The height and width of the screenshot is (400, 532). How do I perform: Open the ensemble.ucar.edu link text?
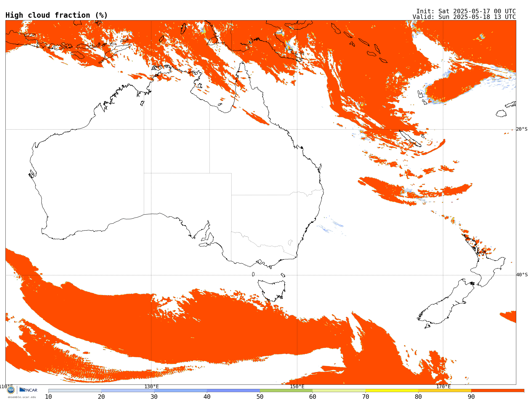(22, 397)
